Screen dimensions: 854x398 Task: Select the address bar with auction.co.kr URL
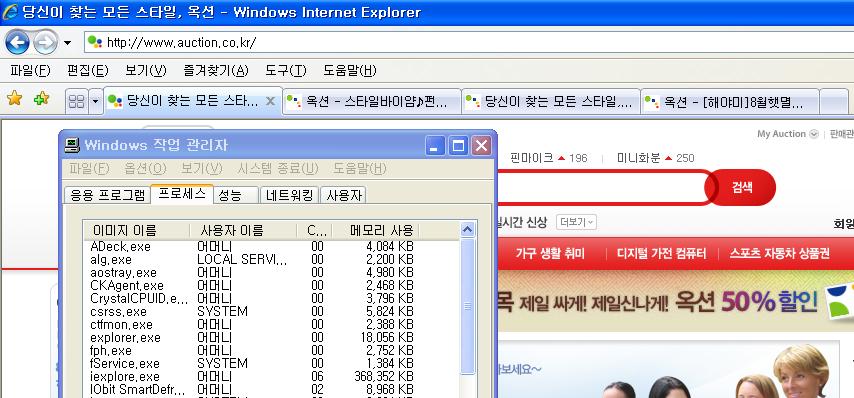point(468,42)
